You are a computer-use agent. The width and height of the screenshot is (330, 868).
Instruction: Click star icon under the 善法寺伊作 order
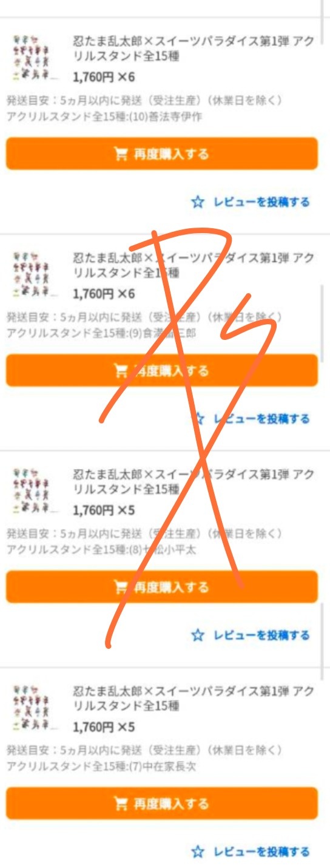(x=198, y=202)
